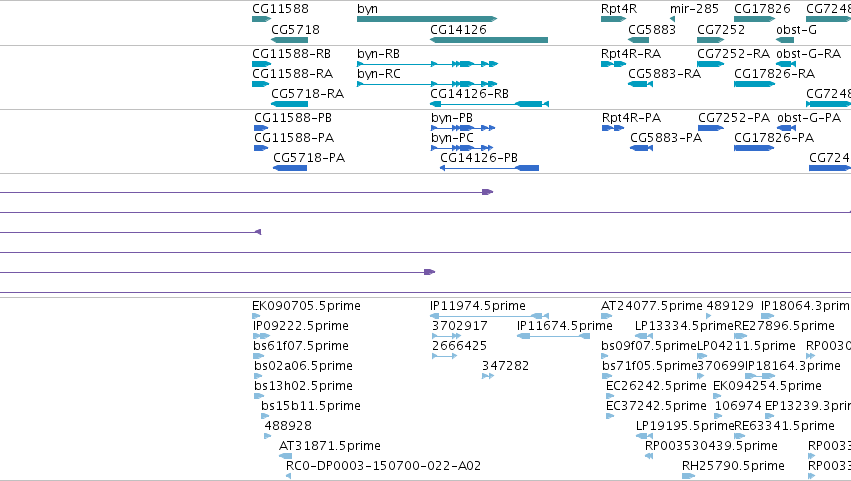Select feature 3702917

click(x=460, y=326)
